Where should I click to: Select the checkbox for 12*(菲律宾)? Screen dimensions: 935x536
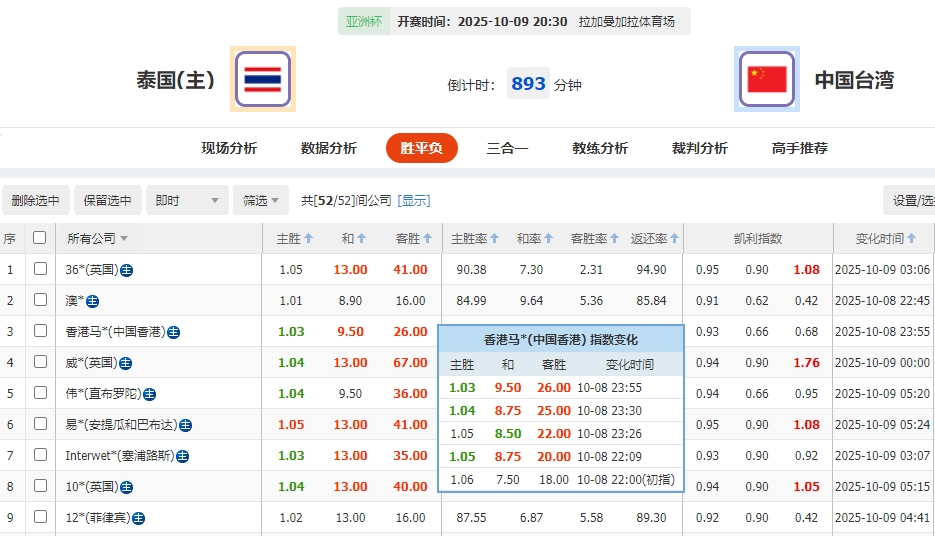[x=40, y=518]
